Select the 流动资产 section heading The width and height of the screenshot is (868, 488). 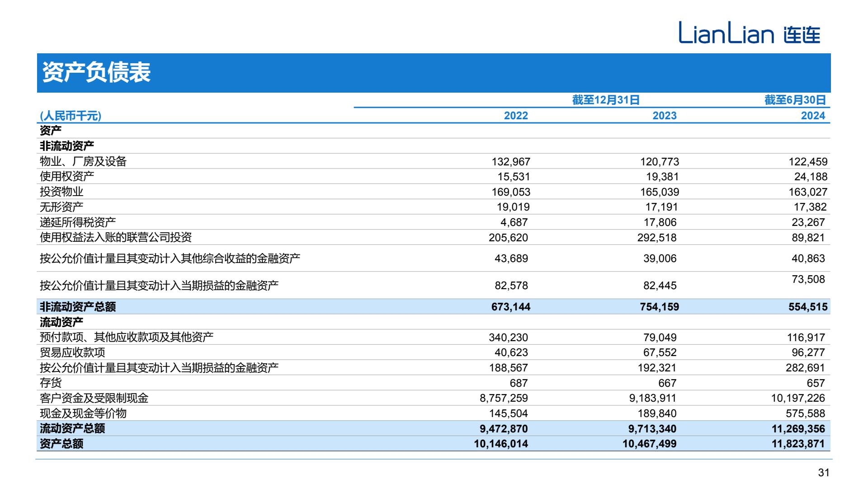pos(61,322)
